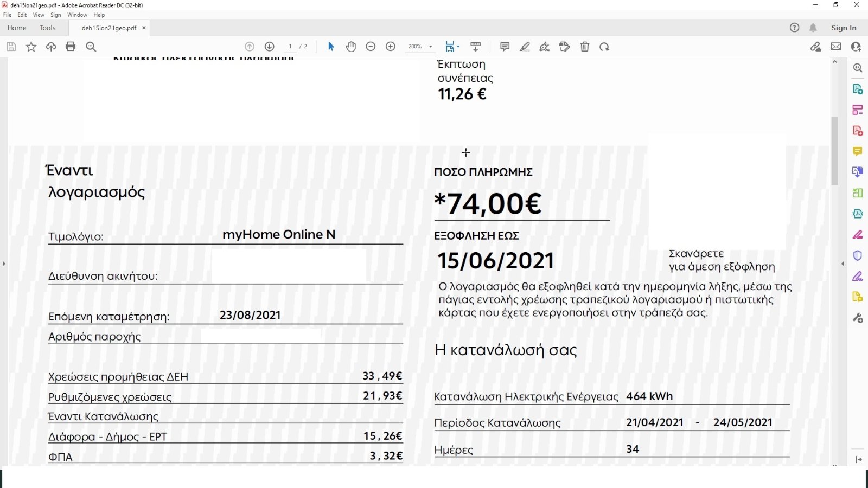Add a comment sticky note
Image resolution: width=868 pixels, height=488 pixels.
[x=505, y=47]
